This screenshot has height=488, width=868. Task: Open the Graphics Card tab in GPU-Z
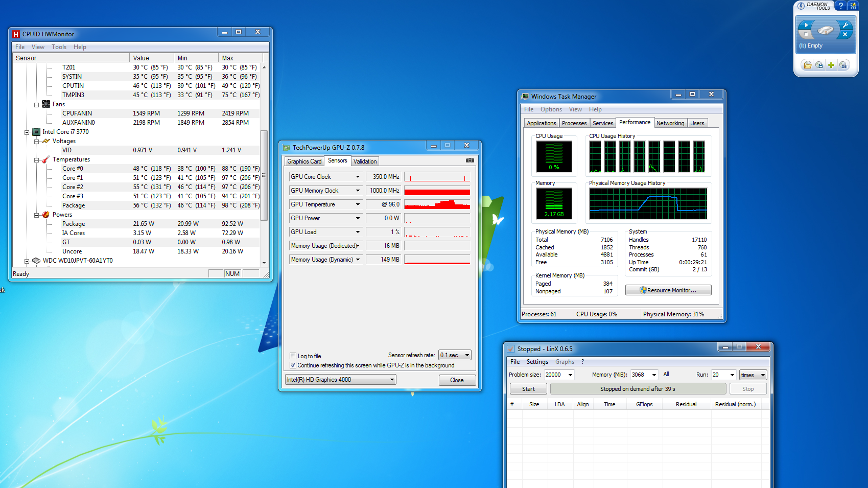(x=304, y=161)
